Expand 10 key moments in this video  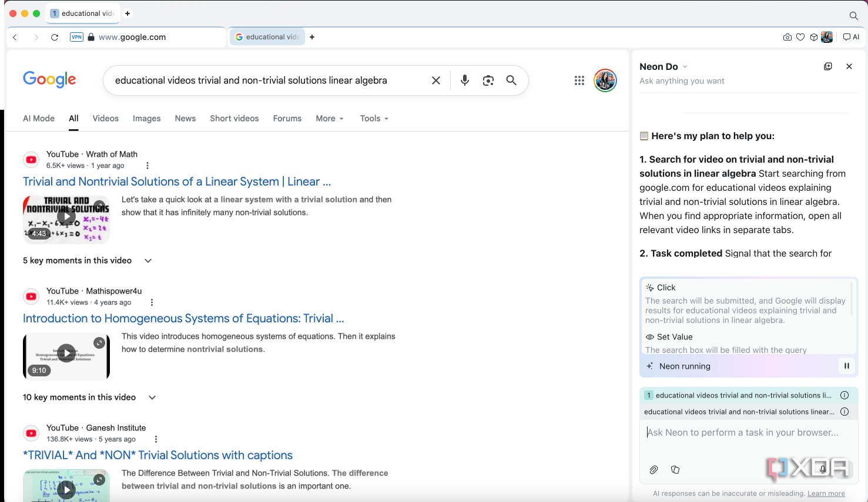[x=89, y=397]
